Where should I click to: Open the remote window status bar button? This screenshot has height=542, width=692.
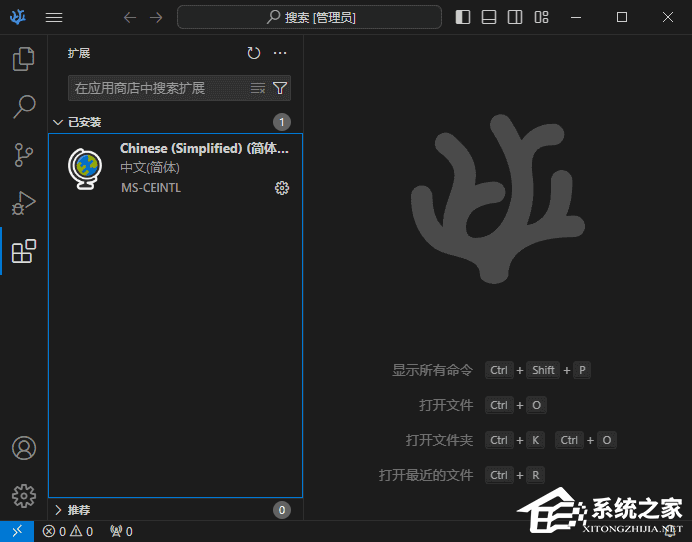(x=17, y=531)
